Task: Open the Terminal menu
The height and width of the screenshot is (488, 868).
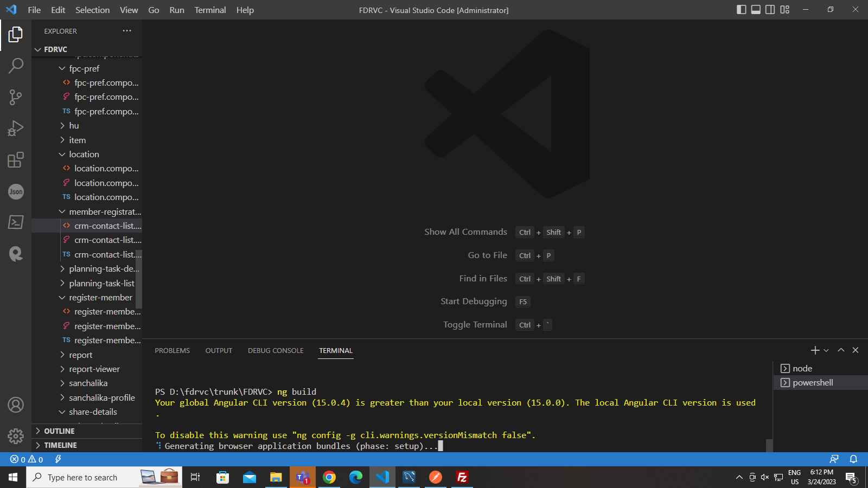Action: (210, 10)
